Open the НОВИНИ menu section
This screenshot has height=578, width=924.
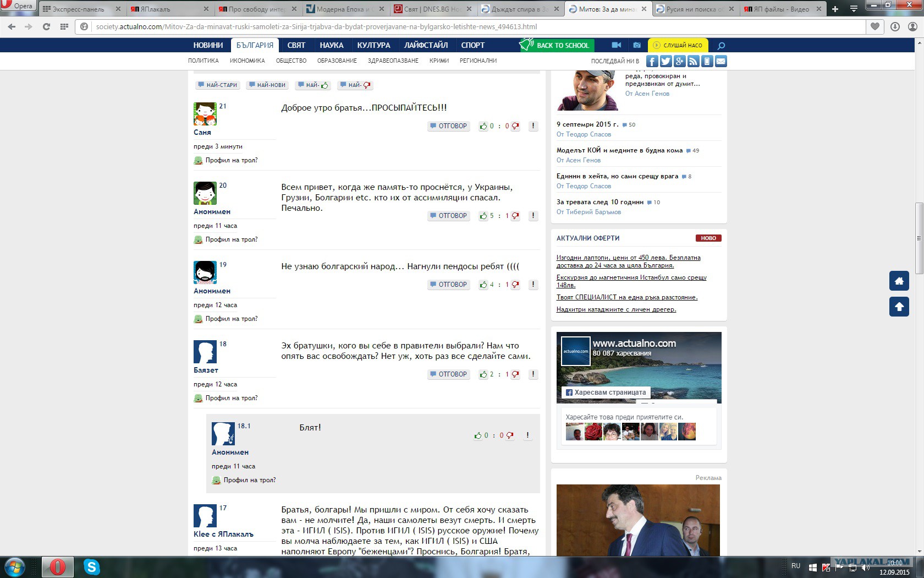pos(208,45)
